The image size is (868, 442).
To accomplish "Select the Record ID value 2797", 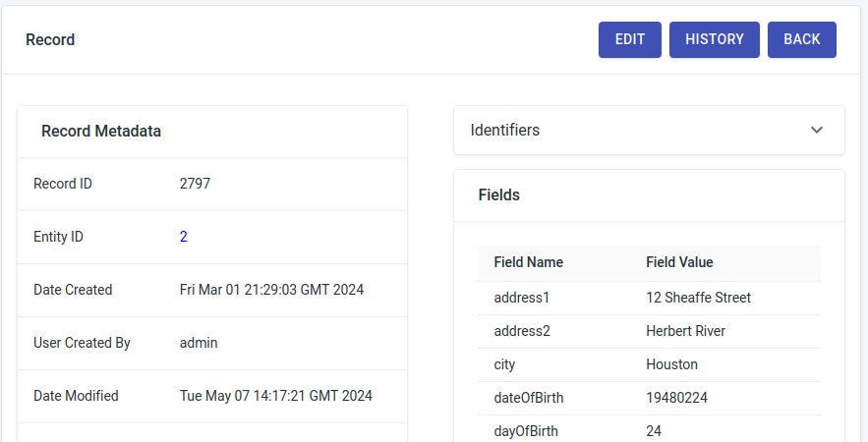I will click(195, 184).
